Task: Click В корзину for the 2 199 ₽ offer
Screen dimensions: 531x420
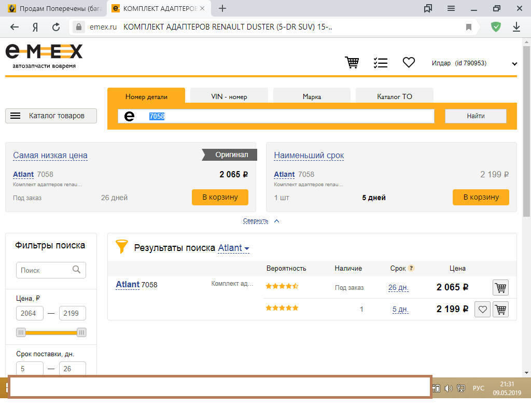Action: (481, 197)
